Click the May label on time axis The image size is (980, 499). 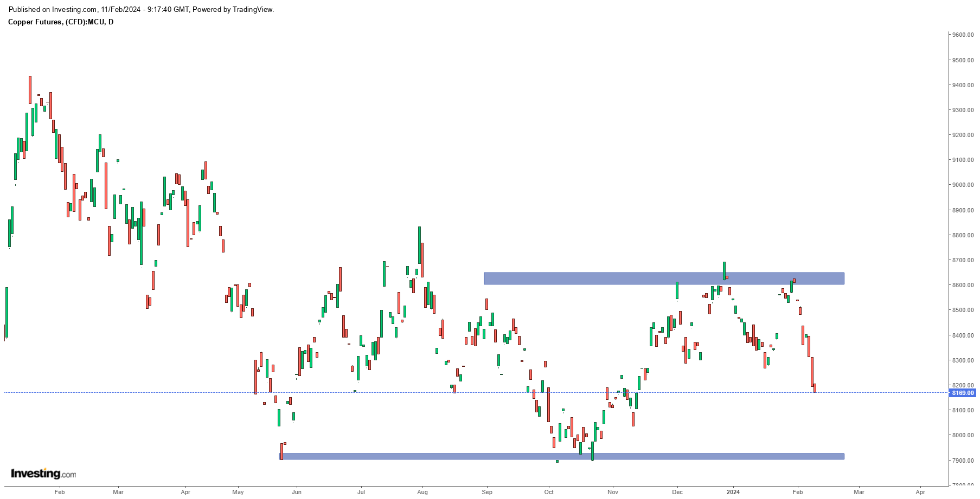[x=238, y=492]
